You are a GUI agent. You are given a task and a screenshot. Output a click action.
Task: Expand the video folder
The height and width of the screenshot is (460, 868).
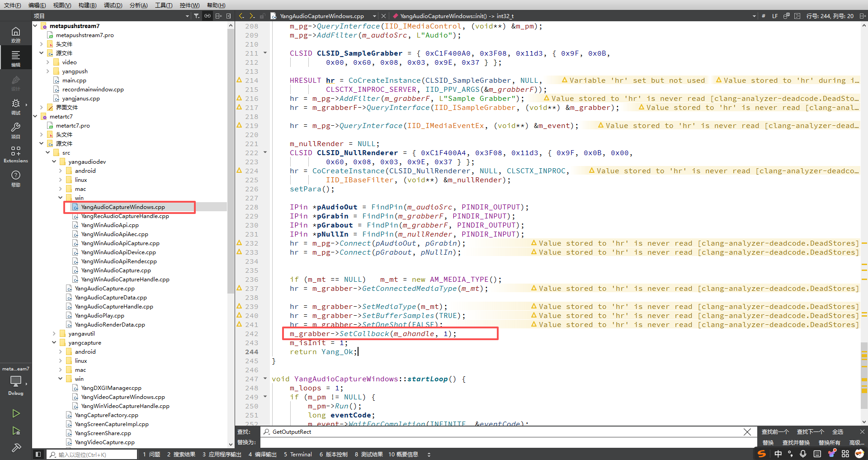point(48,62)
